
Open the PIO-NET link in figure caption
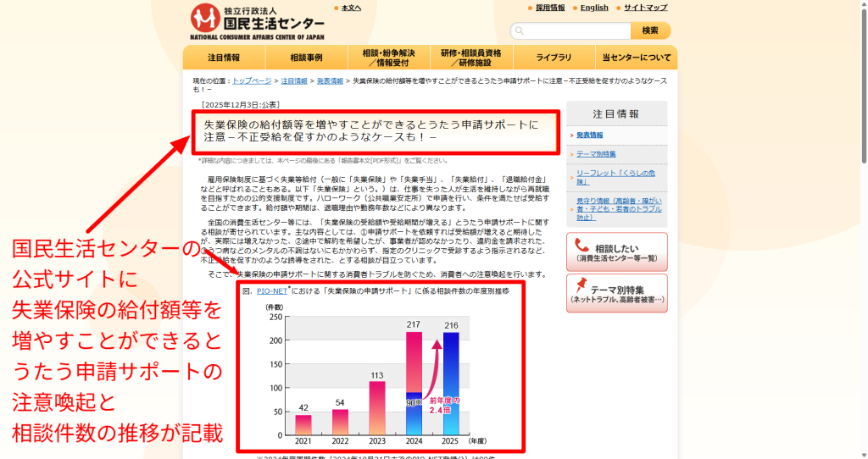point(272,290)
